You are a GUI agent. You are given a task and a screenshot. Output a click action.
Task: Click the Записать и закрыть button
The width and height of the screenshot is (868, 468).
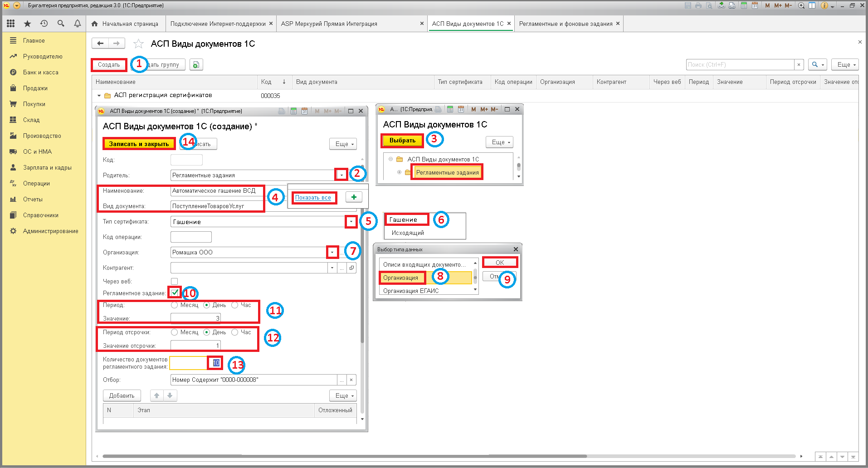click(x=139, y=144)
